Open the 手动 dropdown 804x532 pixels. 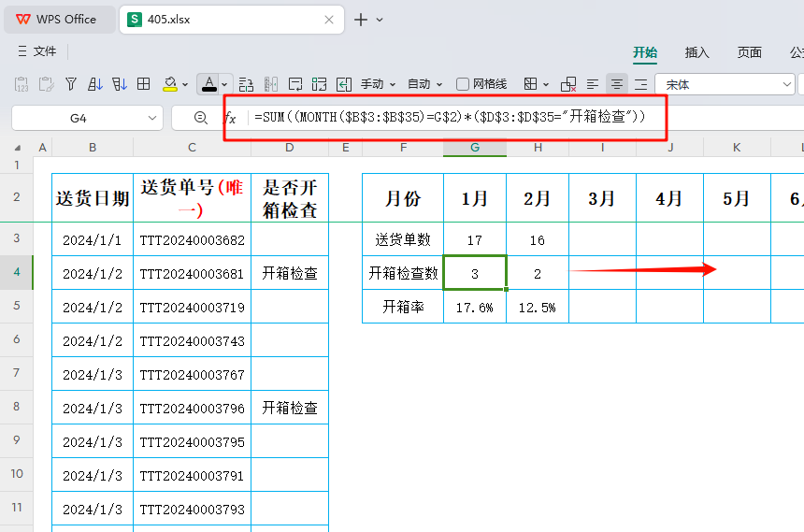pyautogui.click(x=378, y=84)
